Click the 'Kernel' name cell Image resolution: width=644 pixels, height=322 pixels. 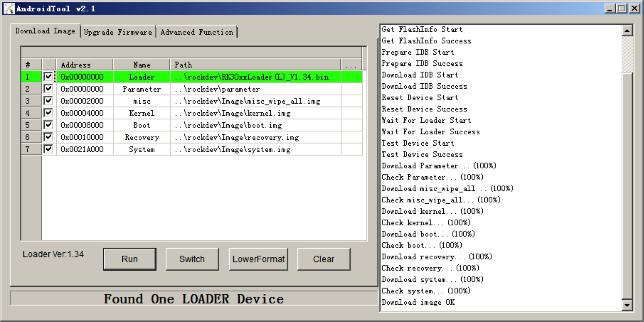click(142, 113)
